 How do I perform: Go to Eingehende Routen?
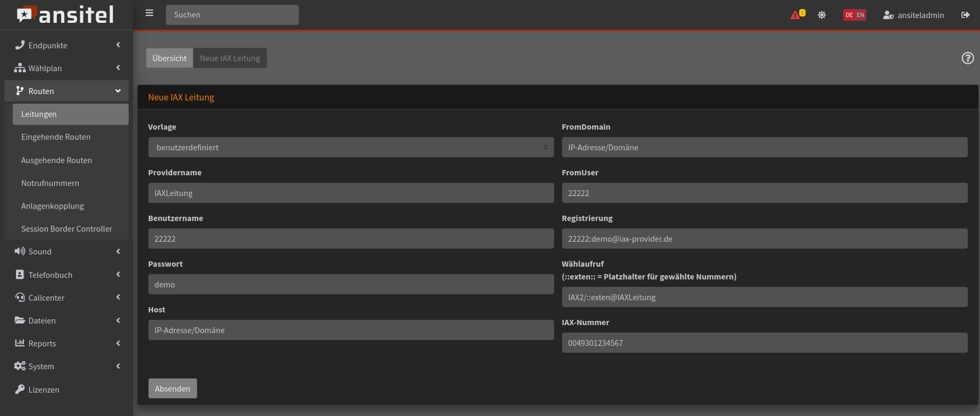click(x=56, y=137)
